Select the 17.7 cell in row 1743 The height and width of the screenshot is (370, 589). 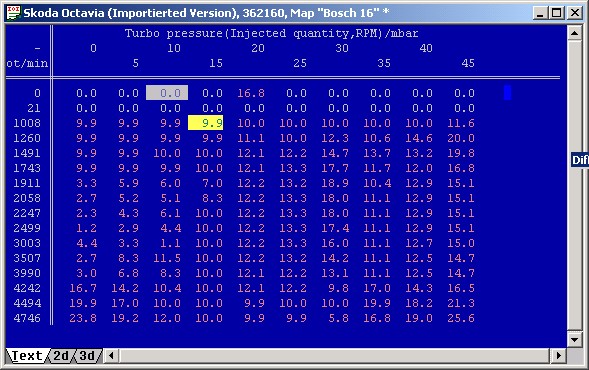tap(335, 168)
